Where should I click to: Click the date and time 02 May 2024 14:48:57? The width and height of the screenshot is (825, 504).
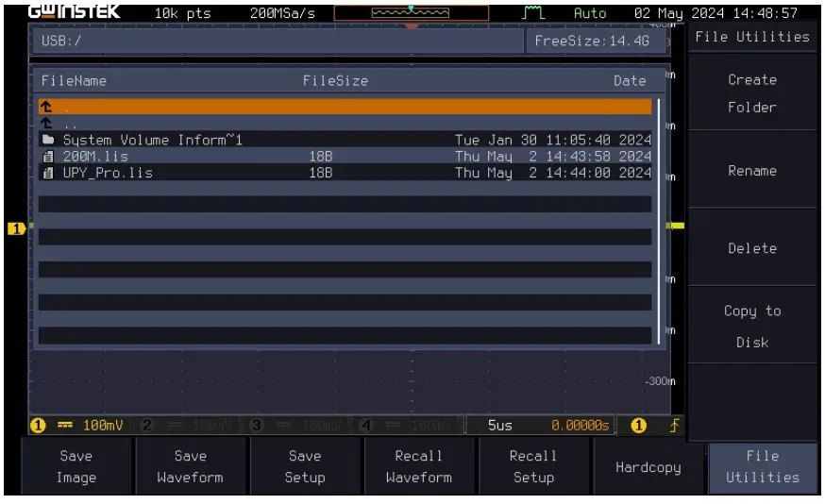[716, 13]
